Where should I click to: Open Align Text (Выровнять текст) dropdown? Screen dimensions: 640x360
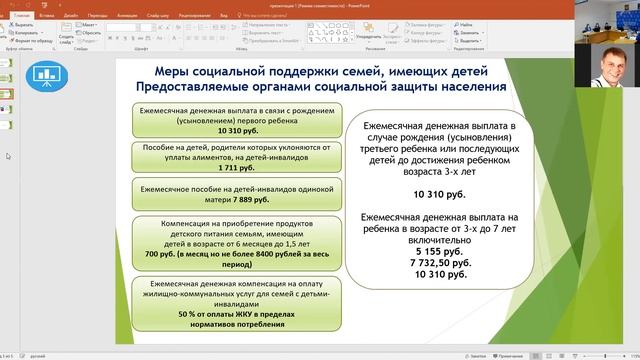coord(263,33)
